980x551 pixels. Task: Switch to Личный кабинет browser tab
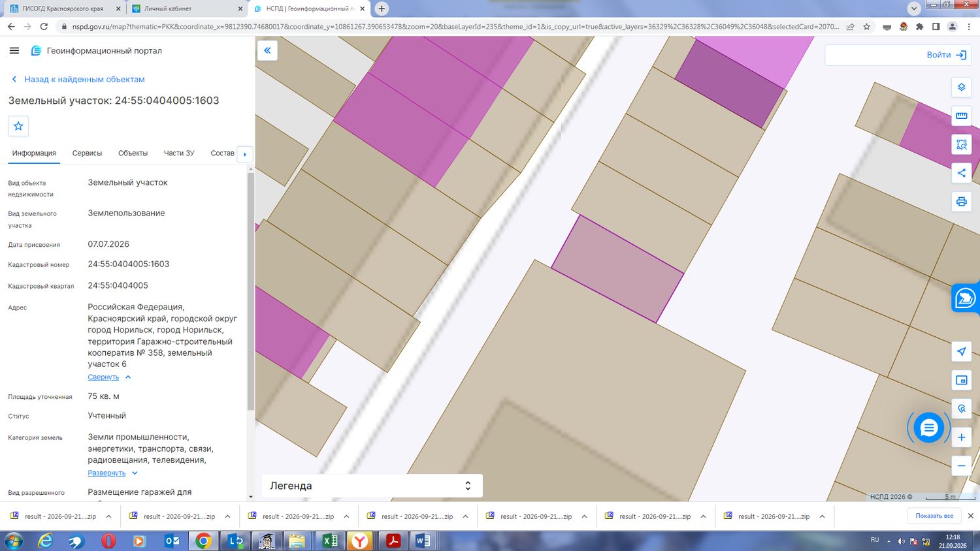(x=186, y=8)
